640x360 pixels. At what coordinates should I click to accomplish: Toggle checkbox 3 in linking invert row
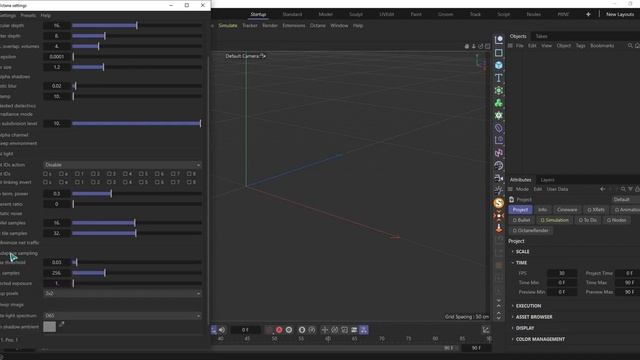(109, 182)
